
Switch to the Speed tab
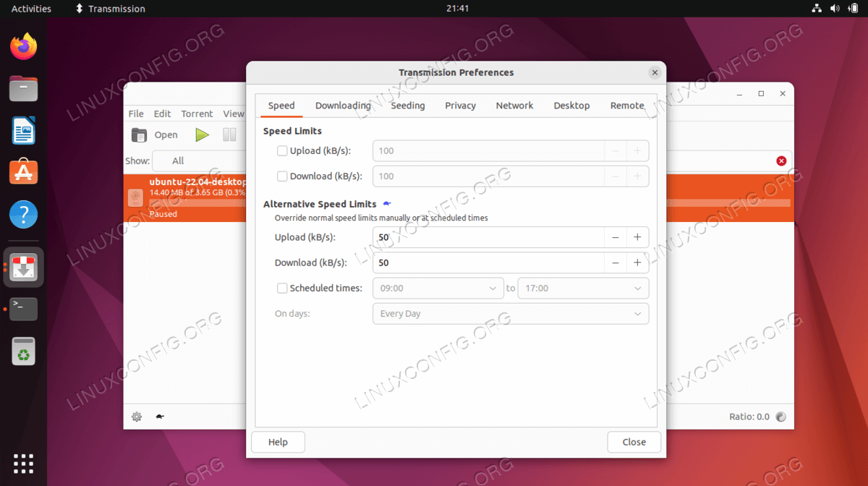(281, 106)
